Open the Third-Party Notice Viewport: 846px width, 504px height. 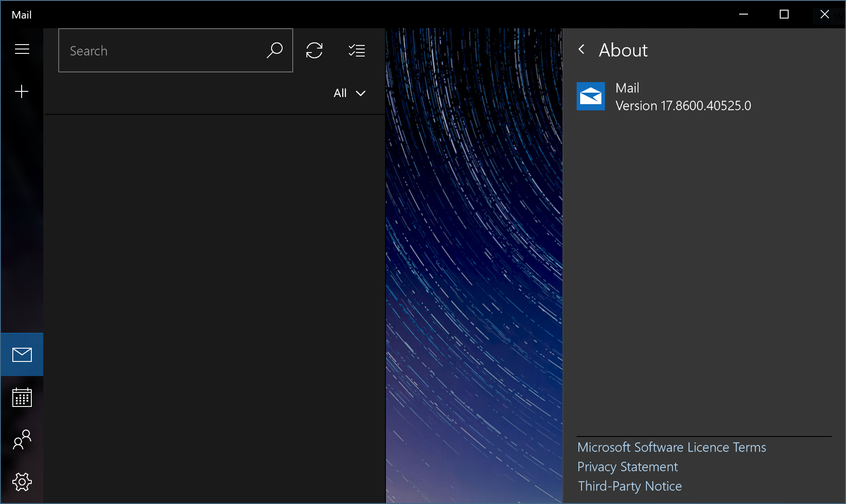click(x=629, y=486)
